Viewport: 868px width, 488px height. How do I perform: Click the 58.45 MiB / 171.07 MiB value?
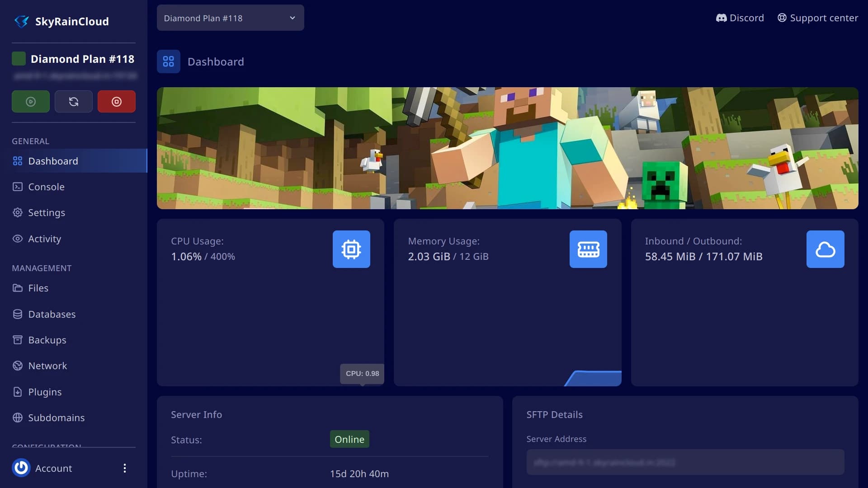point(704,257)
